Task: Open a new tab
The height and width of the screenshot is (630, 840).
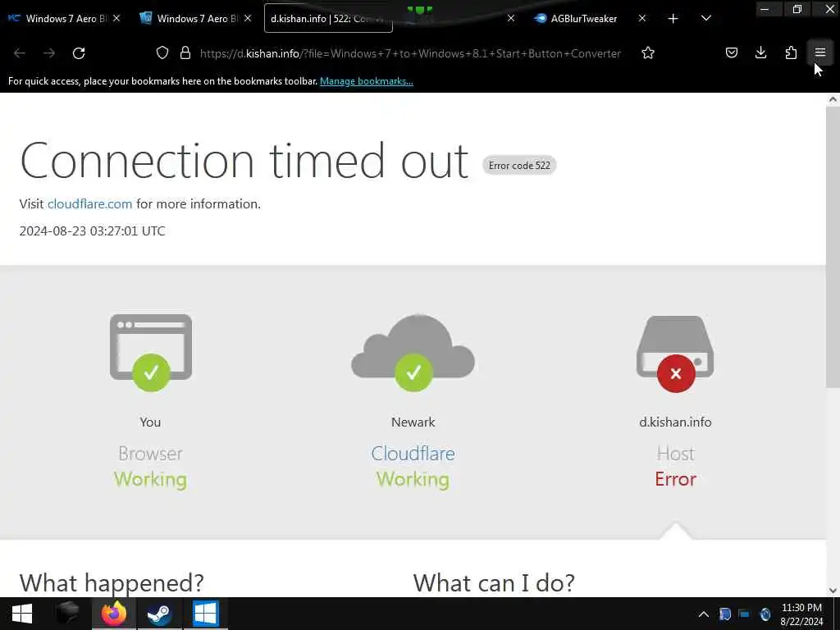Action: click(673, 19)
